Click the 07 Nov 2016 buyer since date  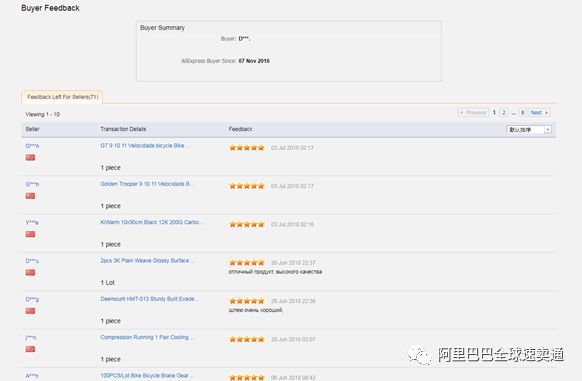click(254, 61)
